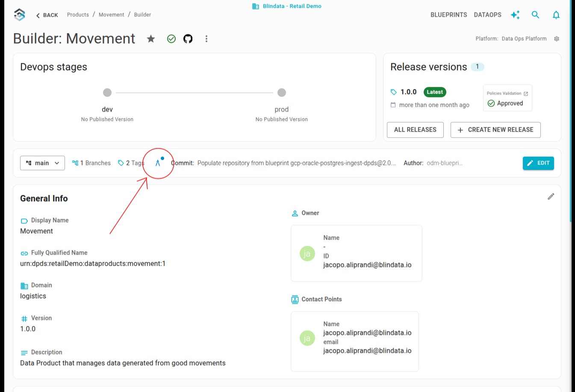Open the notifications bell
This screenshot has width=575, height=392.
coord(556,15)
